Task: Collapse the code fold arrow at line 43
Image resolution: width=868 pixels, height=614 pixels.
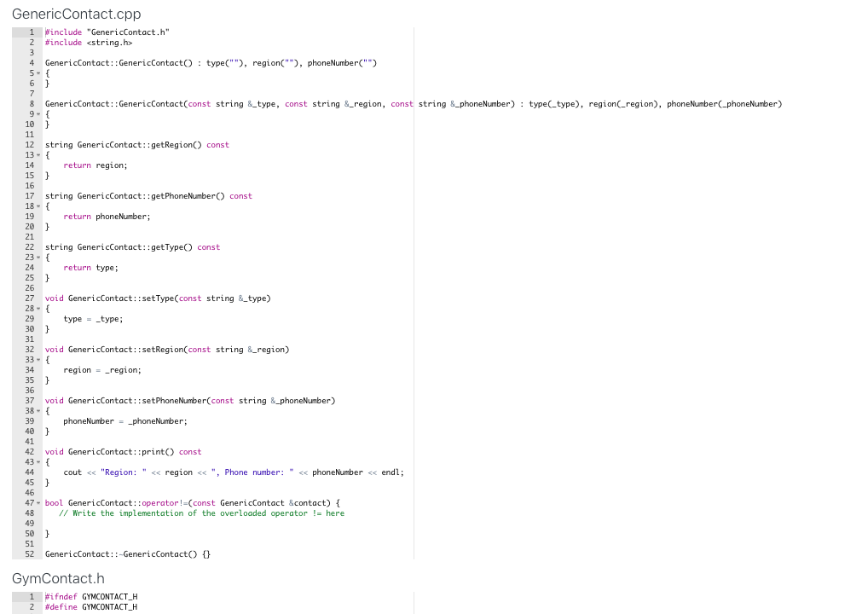Action: [38, 461]
